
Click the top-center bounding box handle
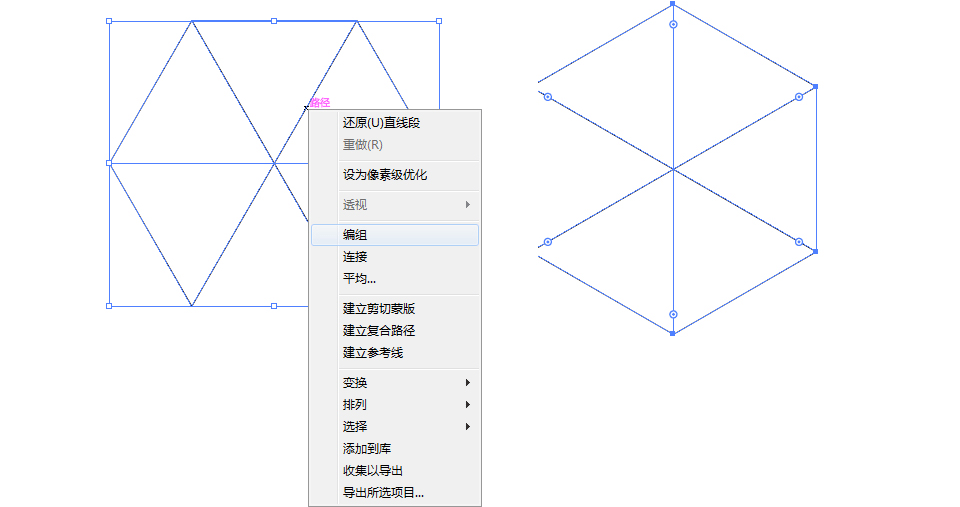(x=274, y=21)
